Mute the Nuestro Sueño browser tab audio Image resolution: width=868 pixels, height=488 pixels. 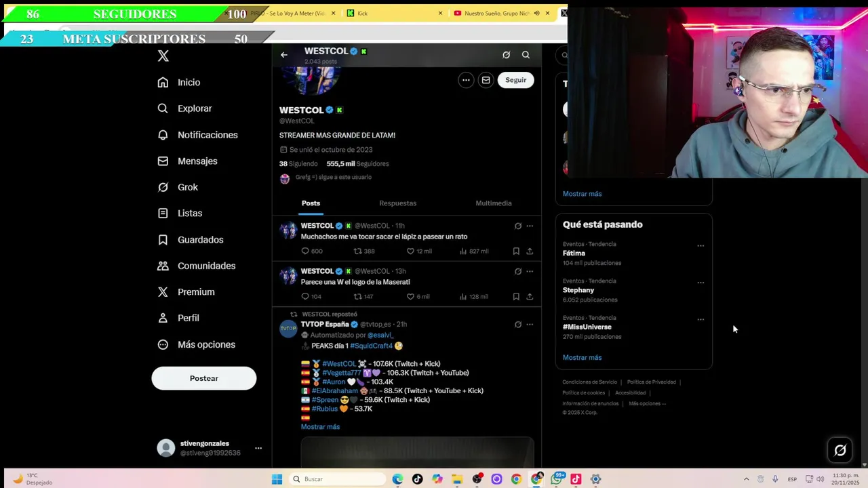[536, 13]
